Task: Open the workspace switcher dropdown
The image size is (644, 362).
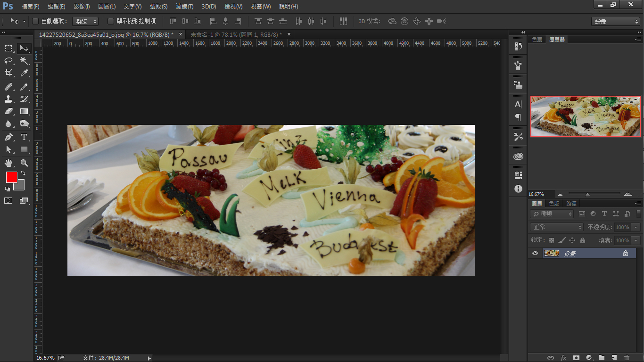Action: [x=615, y=21]
